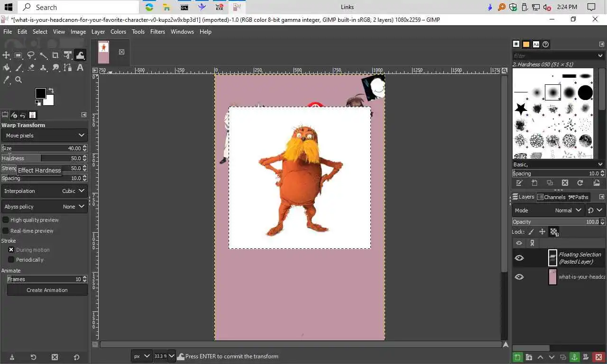
Task: Adjust the layer Opacity slider
Action: [555, 222]
